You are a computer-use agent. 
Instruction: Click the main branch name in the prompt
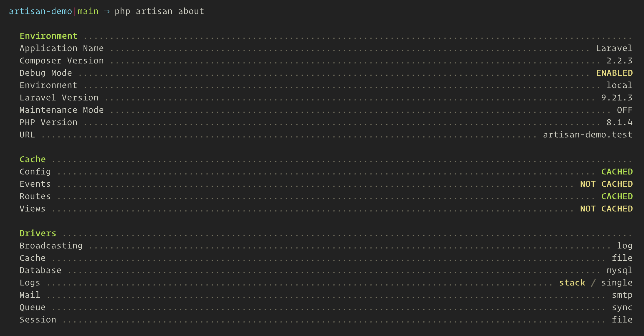pyautogui.click(x=88, y=11)
